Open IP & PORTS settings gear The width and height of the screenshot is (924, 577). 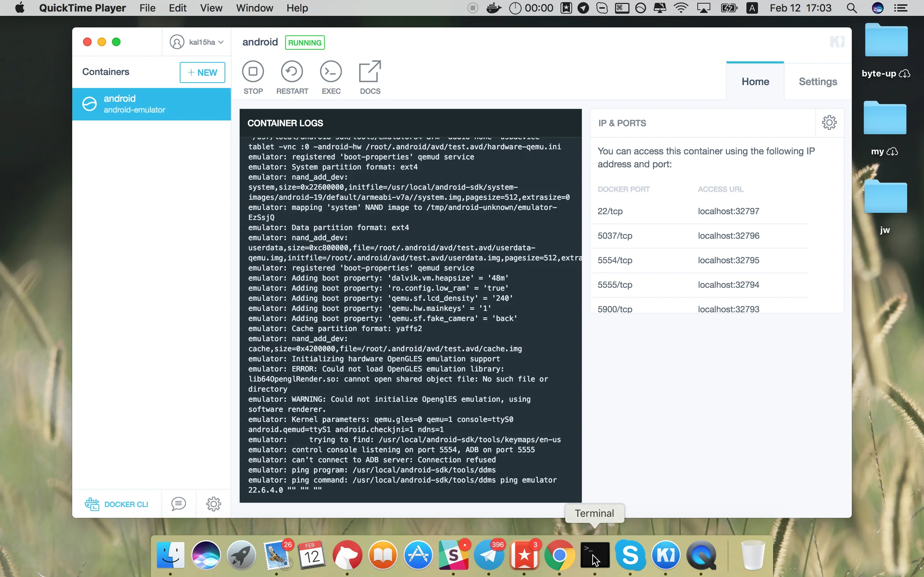point(829,123)
